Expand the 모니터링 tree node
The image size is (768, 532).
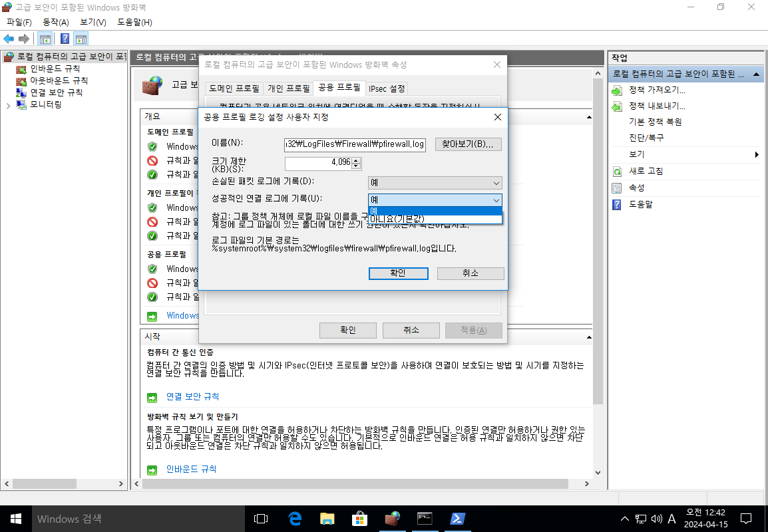[8, 105]
